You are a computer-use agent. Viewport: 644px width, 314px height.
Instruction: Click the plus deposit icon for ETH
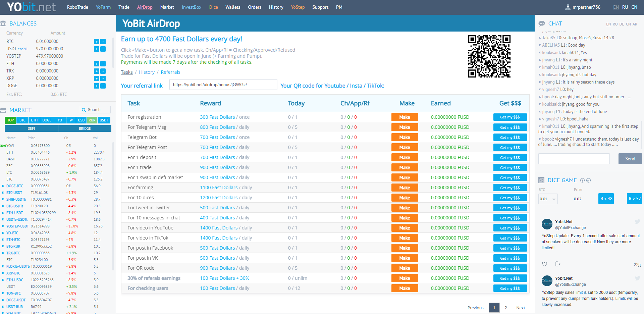[x=96, y=64]
